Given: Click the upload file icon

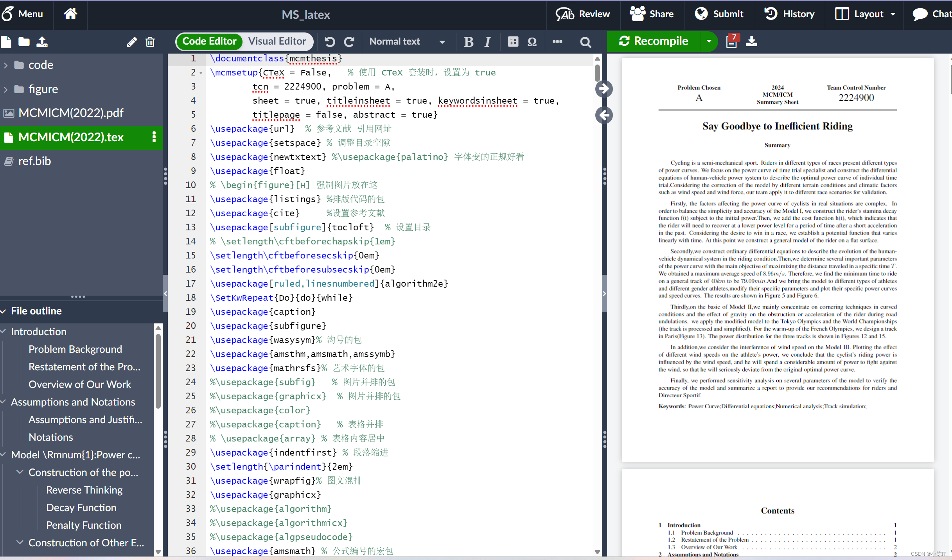Looking at the screenshot, I should (42, 42).
